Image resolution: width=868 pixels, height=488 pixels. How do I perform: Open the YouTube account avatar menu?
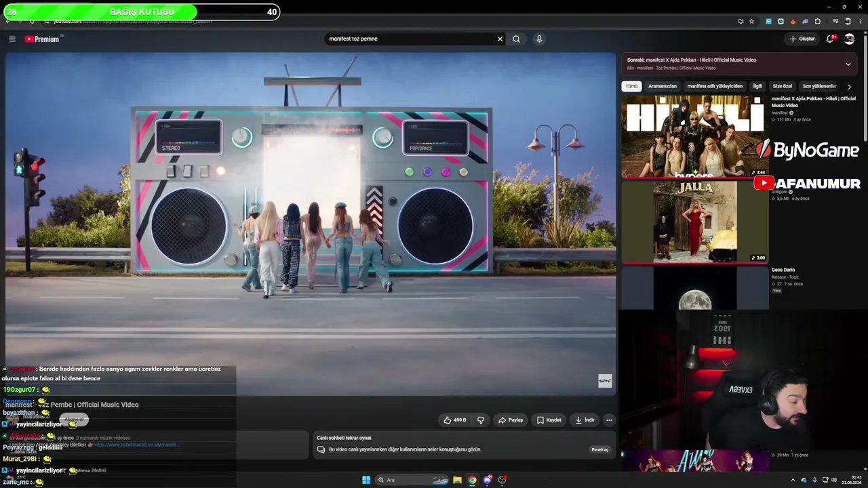[850, 39]
